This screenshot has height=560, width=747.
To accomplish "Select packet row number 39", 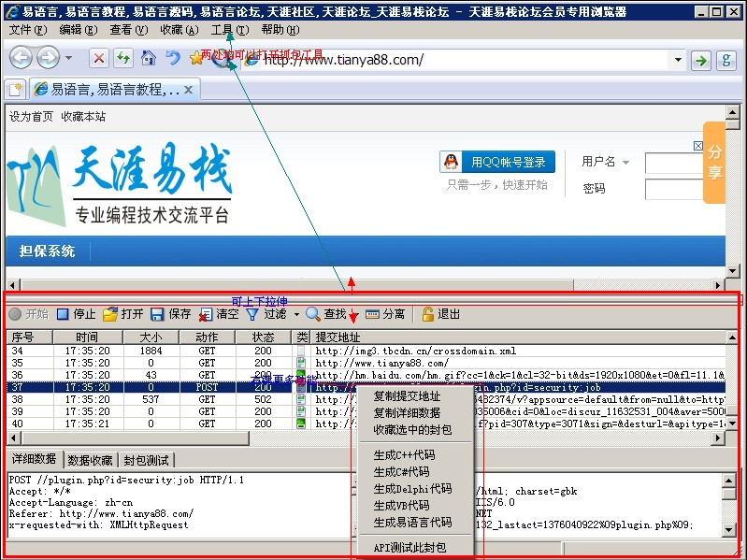I will click(18, 411).
